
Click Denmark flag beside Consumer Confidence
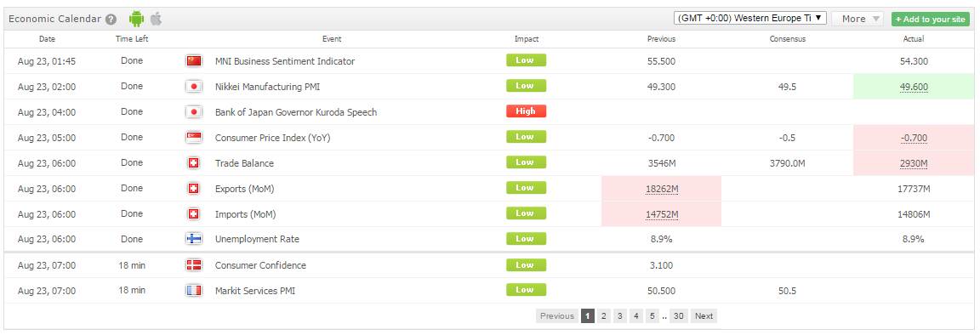click(194, 265)
